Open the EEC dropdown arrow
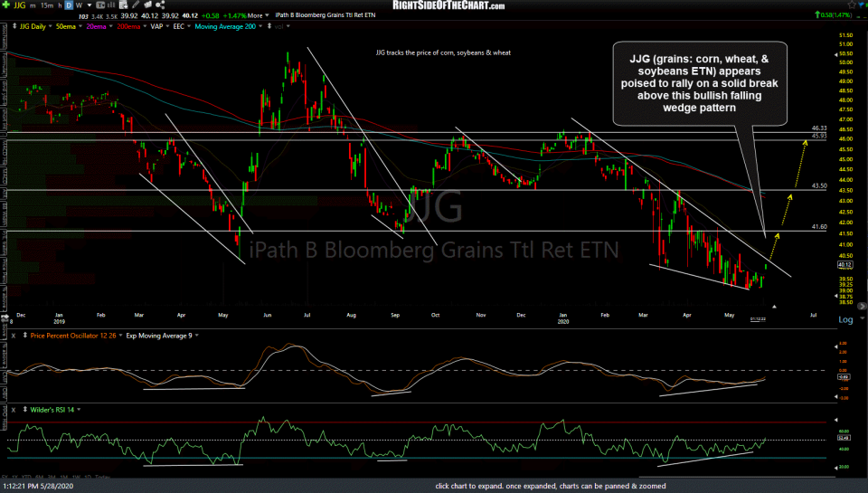This screenshot has width=868, height=493. coord(189,26)
